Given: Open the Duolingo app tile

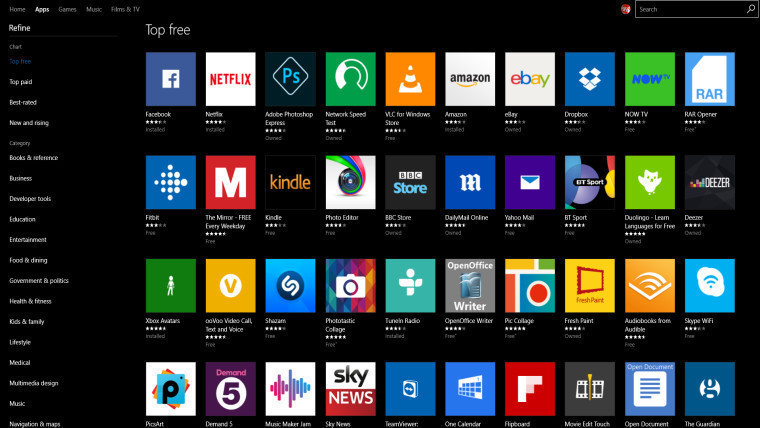Looking at the screenshot, I should [649, 182].
